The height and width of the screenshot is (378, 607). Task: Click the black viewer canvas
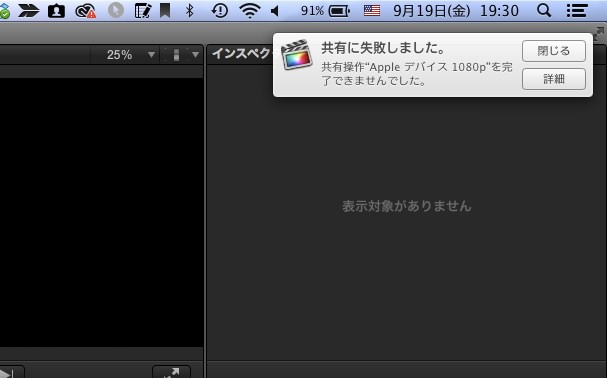coord(101,212)
